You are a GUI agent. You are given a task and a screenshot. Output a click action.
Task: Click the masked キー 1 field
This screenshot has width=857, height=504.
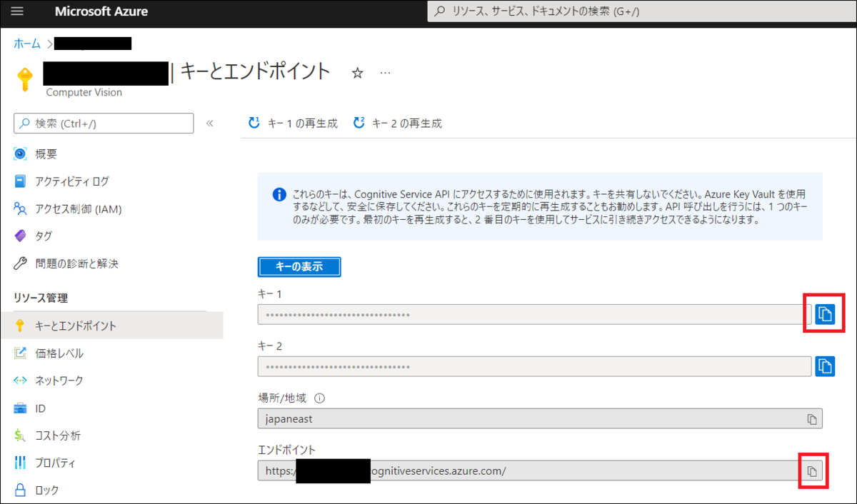point(534,314)
